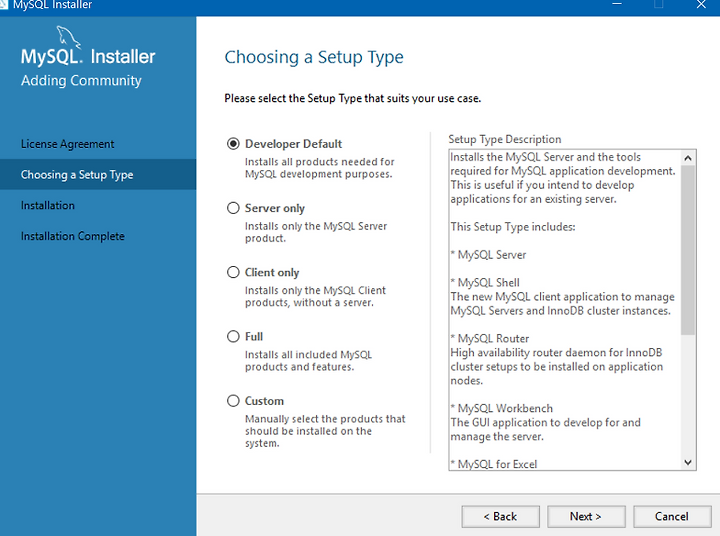The width and height of the screenshot is (720, 536).
Task: Pick the Full setup type
Action: (x=233, y=337)
